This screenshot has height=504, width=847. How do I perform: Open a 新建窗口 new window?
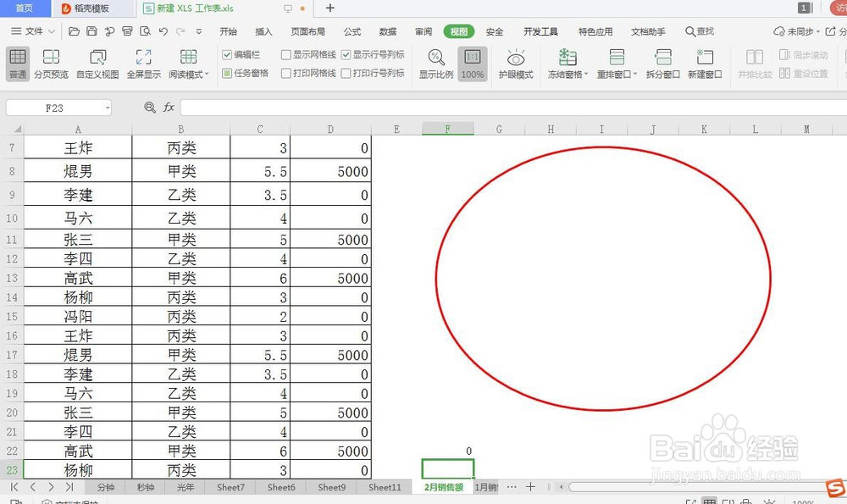tap(705, 64)
